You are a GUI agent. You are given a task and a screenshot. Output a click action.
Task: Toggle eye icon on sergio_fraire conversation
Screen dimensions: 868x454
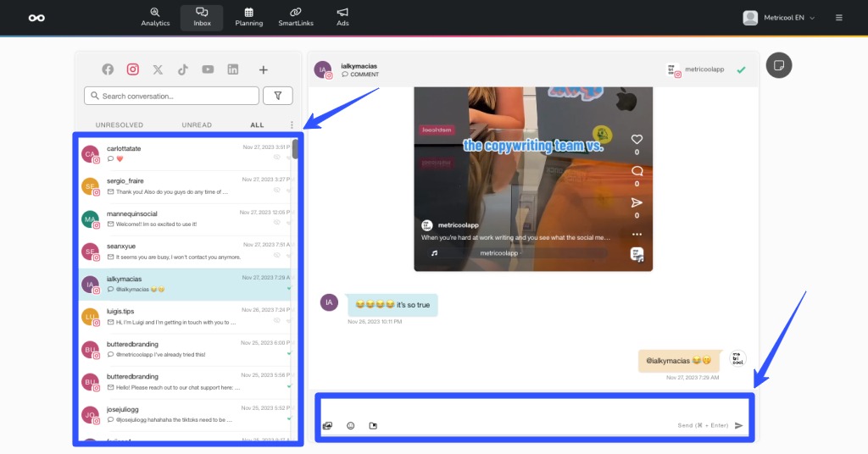[277, 191]
